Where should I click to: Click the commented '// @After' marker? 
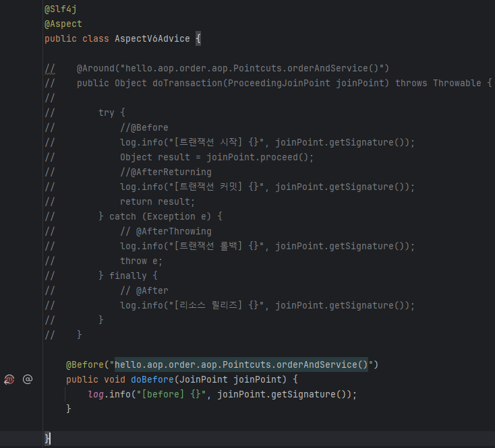144,290
